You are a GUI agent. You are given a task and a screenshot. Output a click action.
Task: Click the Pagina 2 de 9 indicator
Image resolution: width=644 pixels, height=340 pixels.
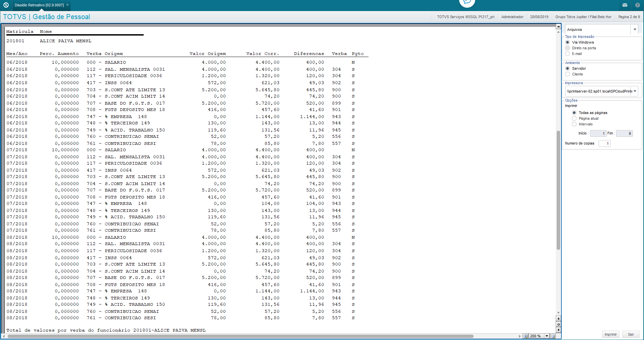tap(629, 17)
